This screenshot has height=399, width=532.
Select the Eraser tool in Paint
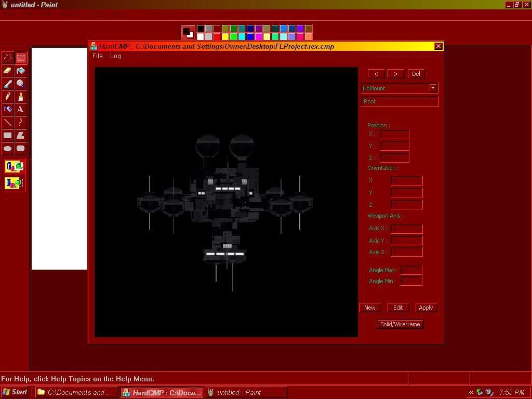tap(8, 71)
